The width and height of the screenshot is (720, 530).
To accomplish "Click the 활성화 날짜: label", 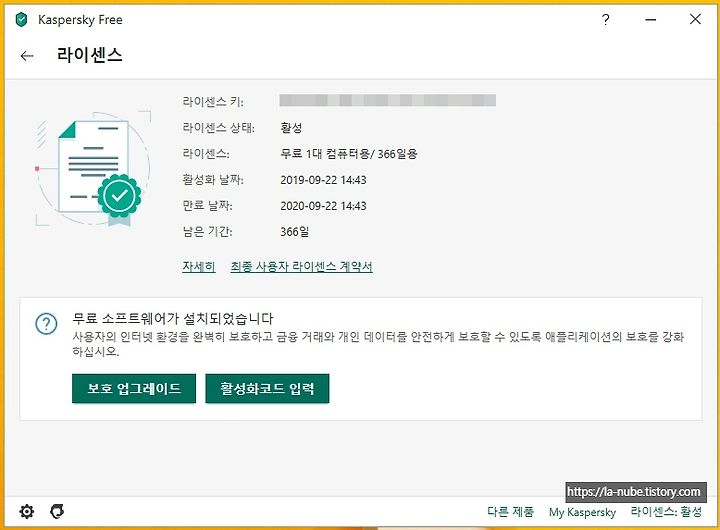I will [x=213, y=180].
